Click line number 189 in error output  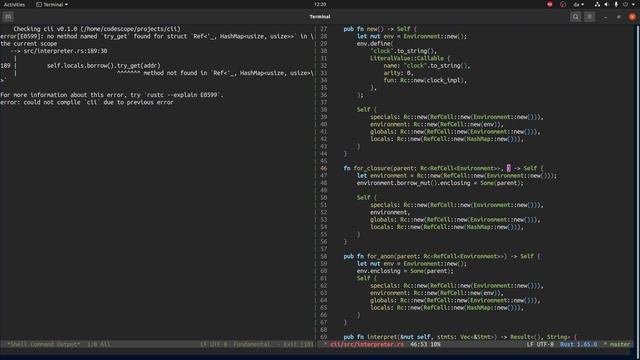click(5, 66)
